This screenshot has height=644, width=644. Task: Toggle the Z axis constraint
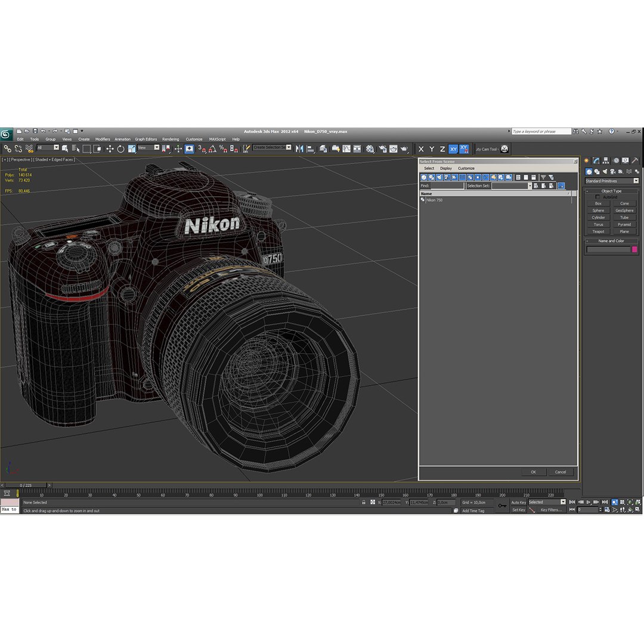click(442, 149)
